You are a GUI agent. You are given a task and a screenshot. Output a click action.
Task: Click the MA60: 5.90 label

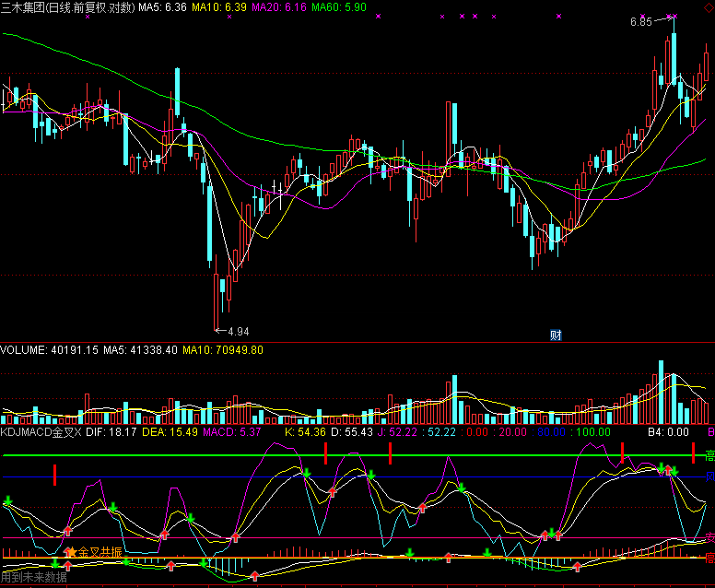pyautogui.click(x=339, y=7)
